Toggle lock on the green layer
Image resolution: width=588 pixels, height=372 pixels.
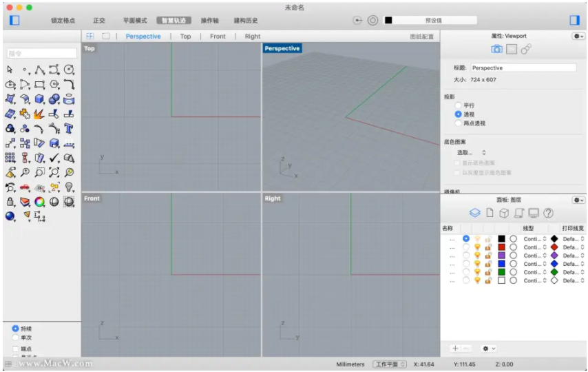point(488,272)
